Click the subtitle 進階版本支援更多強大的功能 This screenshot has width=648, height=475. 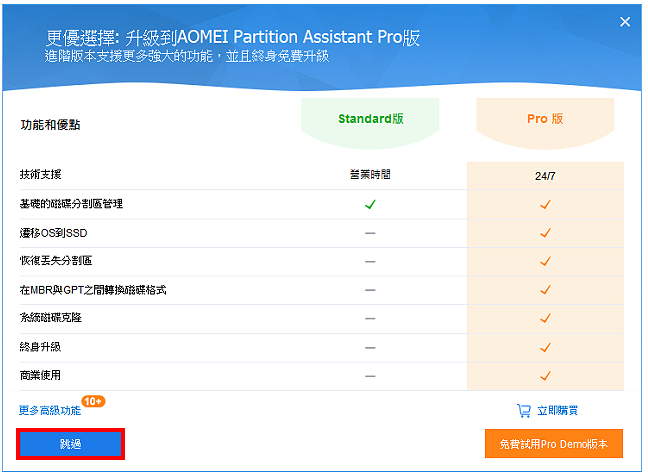pos(129,56)
